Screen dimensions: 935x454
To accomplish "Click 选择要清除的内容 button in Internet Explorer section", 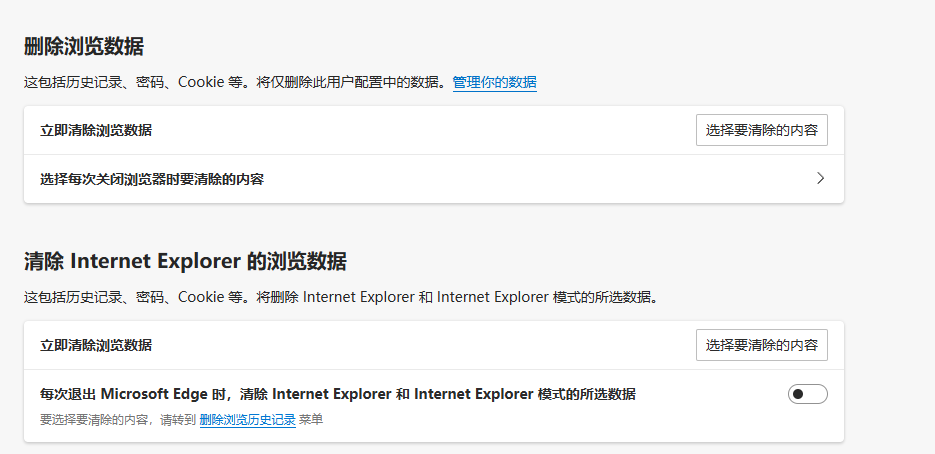I will tap(761, 345).
